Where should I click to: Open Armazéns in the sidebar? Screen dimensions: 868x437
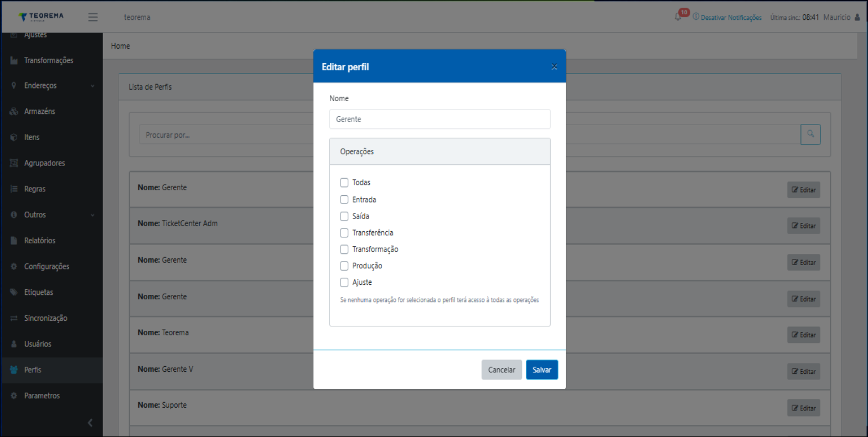click(40, 112)
